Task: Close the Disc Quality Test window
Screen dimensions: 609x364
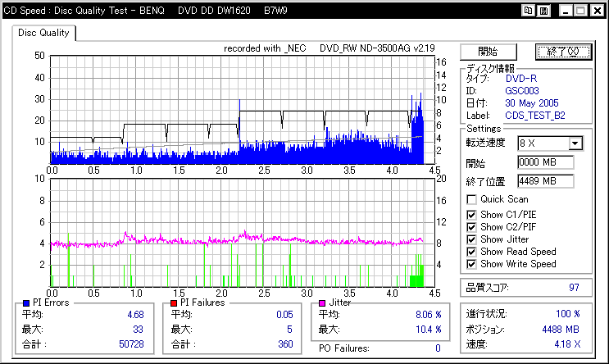Action: coord(598,11)
